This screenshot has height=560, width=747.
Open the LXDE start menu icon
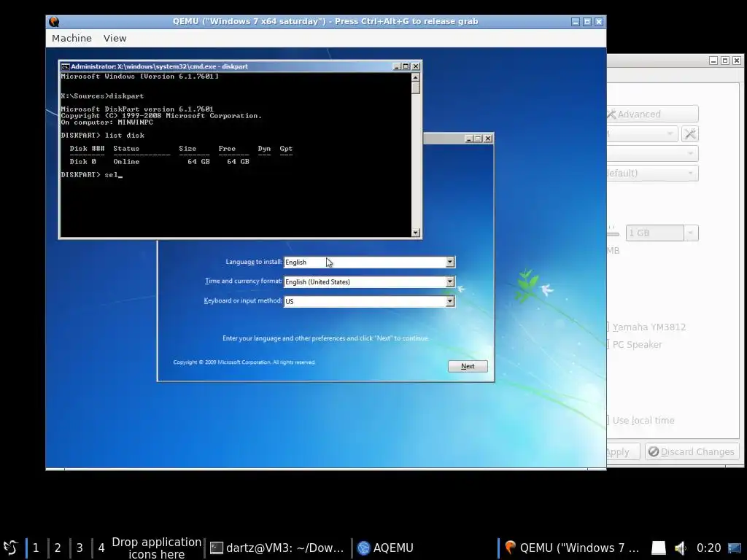click(x=10, y=548)
